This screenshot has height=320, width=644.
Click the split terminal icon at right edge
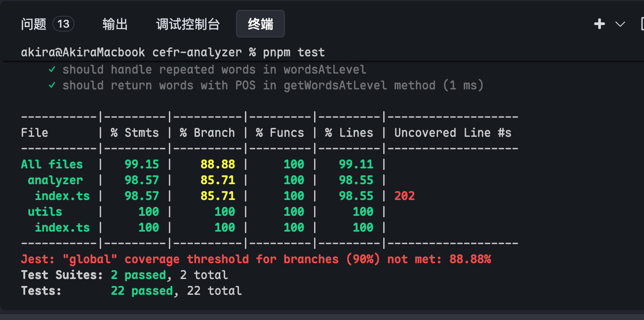(x=642, y=24)
